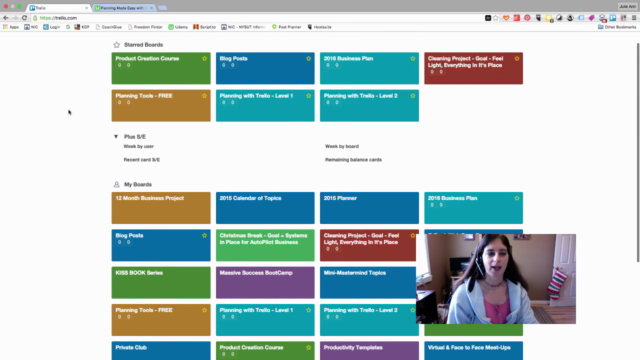Toggle star on Planning Tools - FREE in My Boards

pos(204,310)
